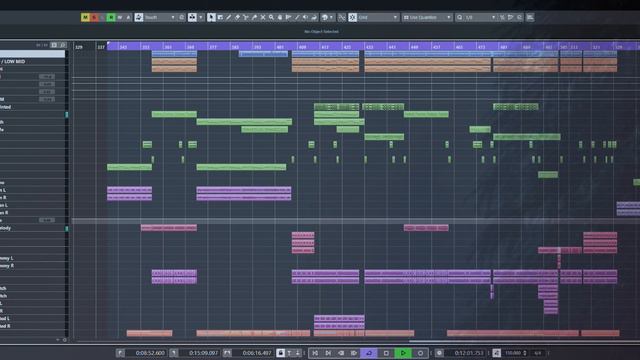Click the automation panel icon left of Touch

click(x=139, y=17)
